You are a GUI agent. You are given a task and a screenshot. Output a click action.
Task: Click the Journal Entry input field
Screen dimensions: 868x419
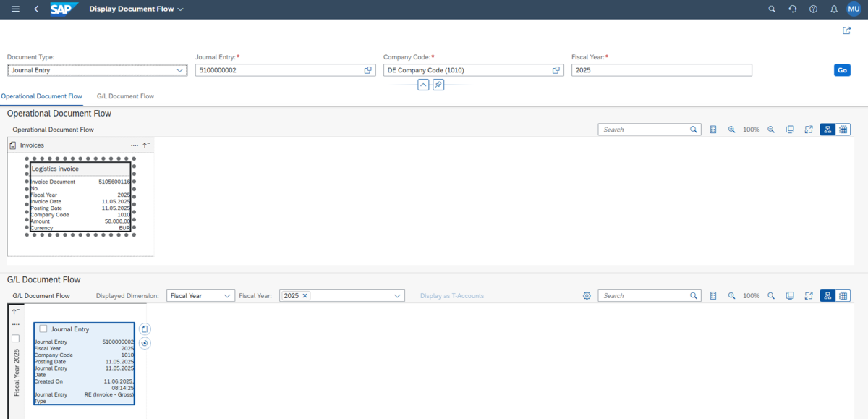278,70
